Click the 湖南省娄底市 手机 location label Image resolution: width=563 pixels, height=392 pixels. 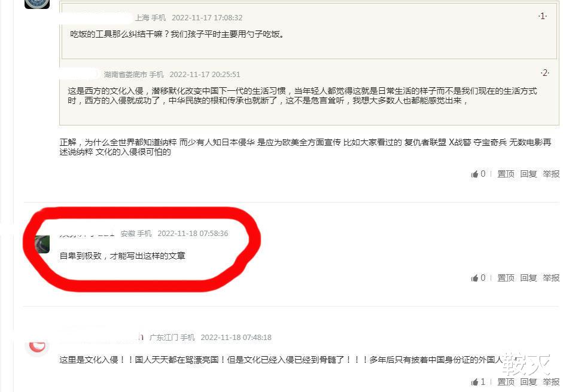[x=133, y=75]
